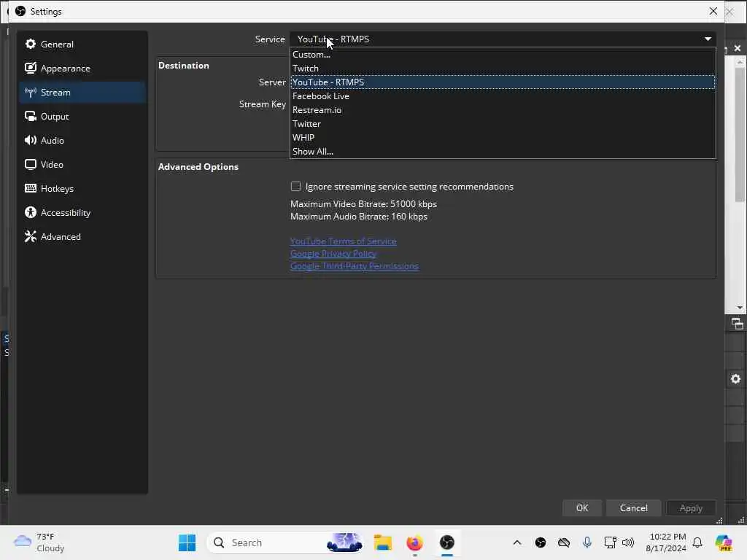This screenshot has width=747, height=560.
Task: Click the Advanced tools icon
Action: click(x=31, y=237)
